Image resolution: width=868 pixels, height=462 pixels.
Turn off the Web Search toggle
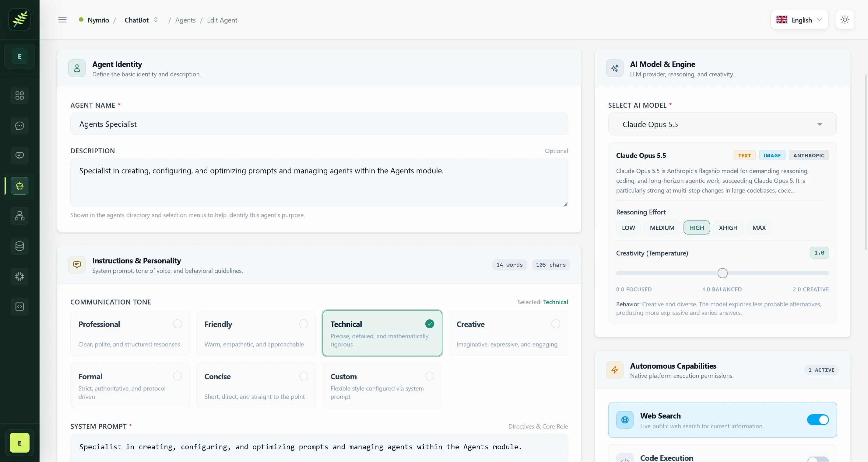click(x=818, y=420)
